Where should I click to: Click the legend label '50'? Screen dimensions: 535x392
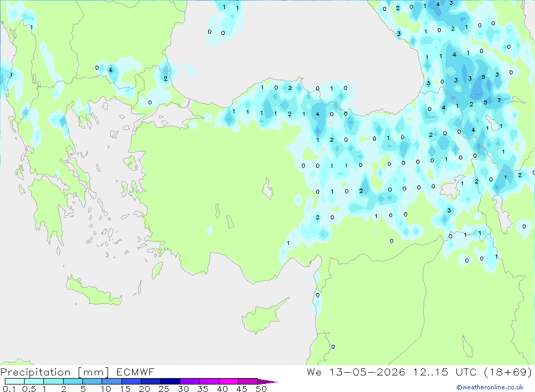point(261,389)
